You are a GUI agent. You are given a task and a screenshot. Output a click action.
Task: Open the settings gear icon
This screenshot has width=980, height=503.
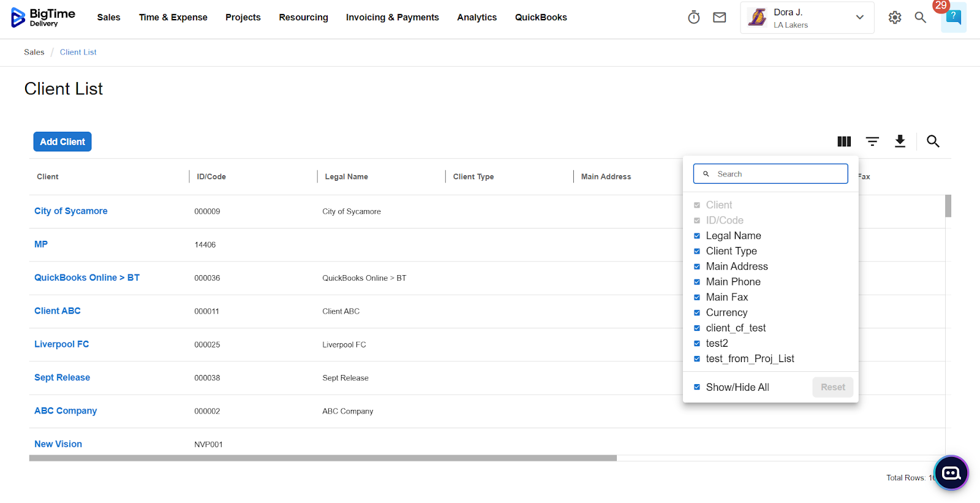[895, 18]
